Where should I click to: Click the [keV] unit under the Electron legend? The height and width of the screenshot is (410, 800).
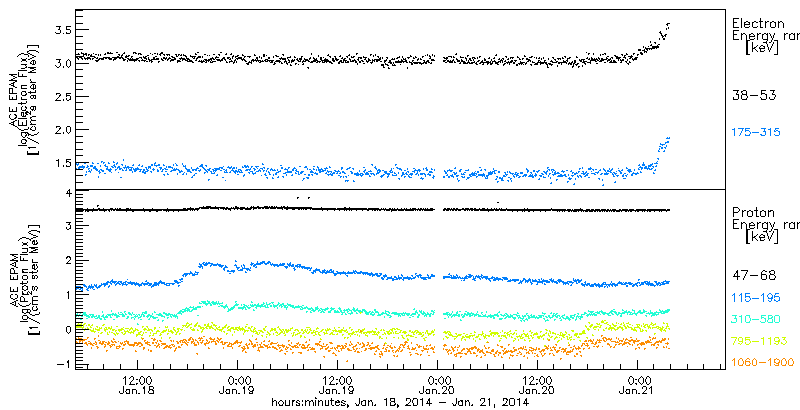(x=762, y=49)
